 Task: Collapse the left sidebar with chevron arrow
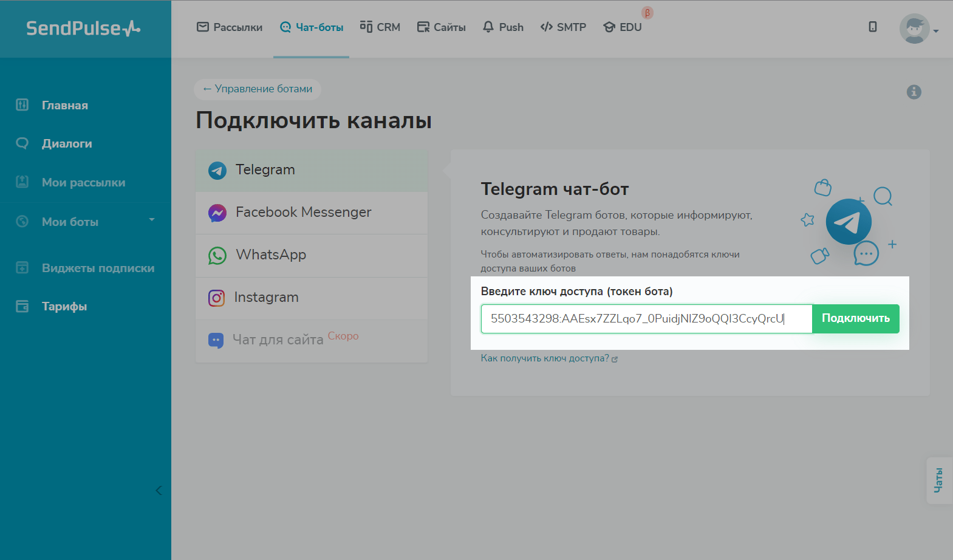[159, 490]
